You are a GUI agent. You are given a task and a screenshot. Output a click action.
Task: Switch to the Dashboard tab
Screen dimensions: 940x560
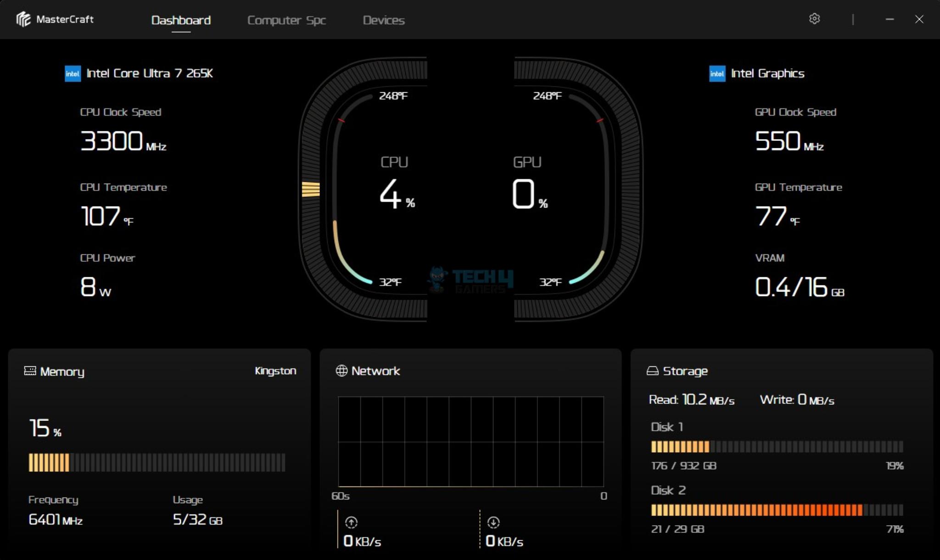[181, 20]
